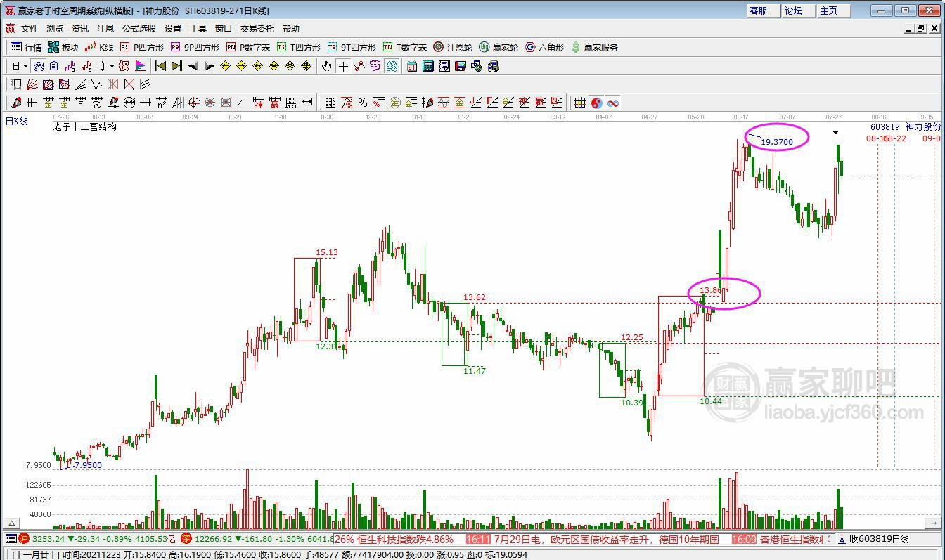Click the small triangle at volume panel corner

[x=11, y=523]
